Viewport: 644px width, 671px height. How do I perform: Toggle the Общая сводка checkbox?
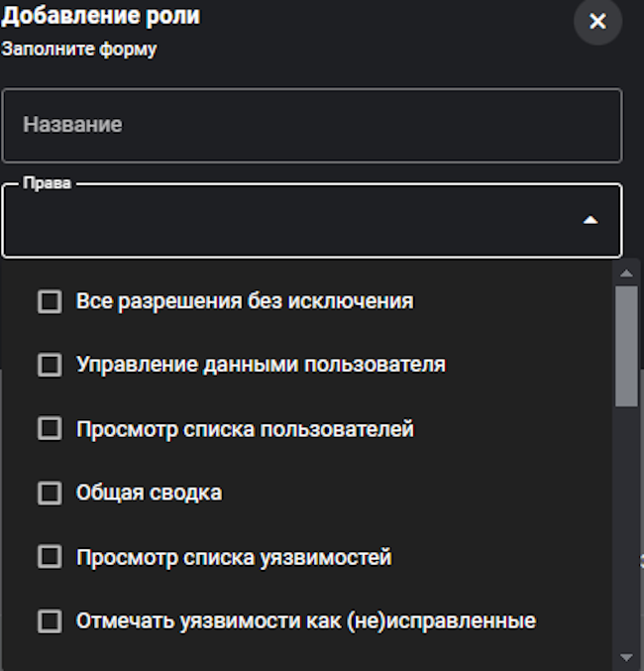50,493
